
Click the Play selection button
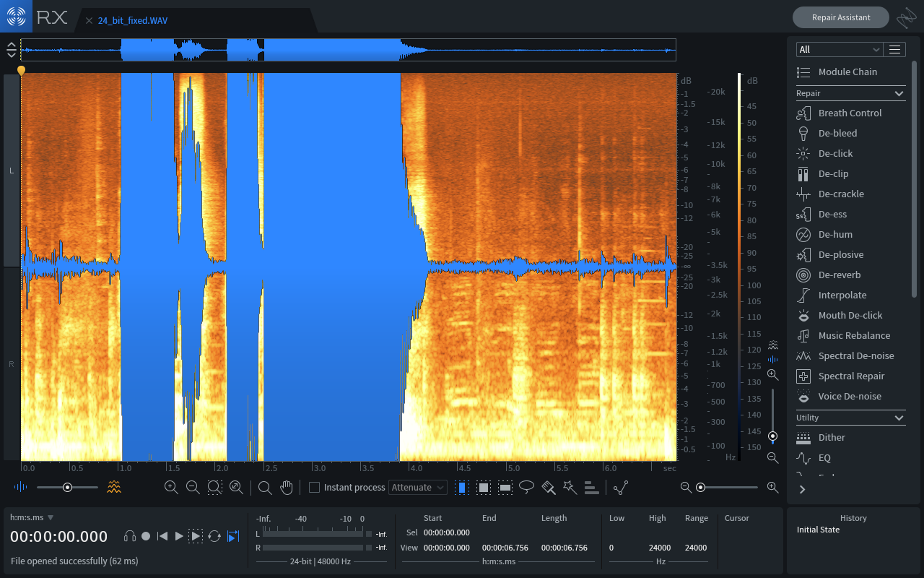coord(196,536)
